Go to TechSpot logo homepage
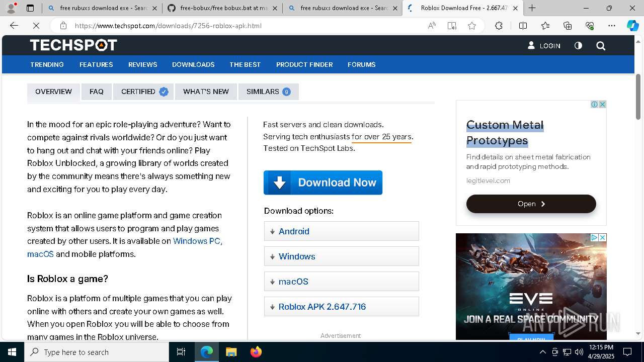 [73, 45]
